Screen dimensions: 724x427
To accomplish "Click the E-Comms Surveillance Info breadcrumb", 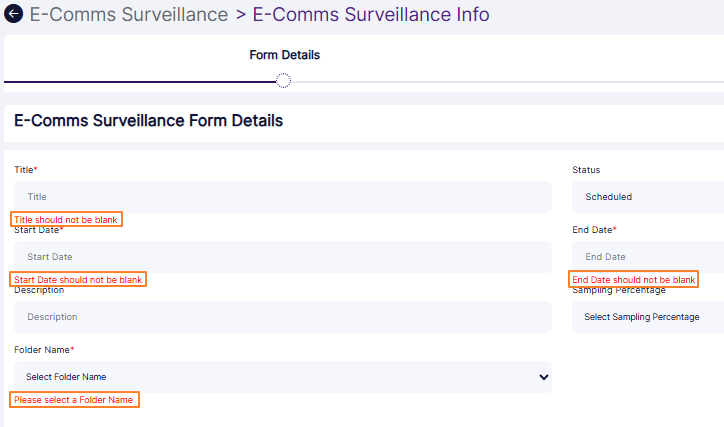I will 371,15.
